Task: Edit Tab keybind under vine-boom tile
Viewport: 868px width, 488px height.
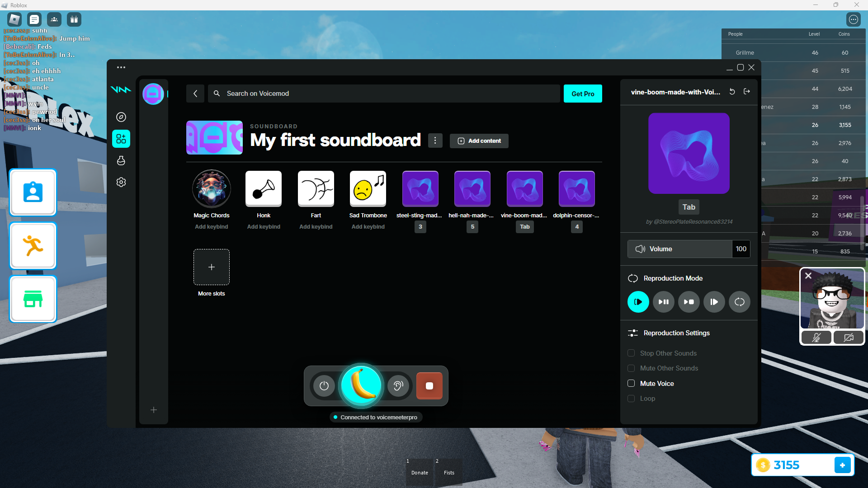Action: 525,227
